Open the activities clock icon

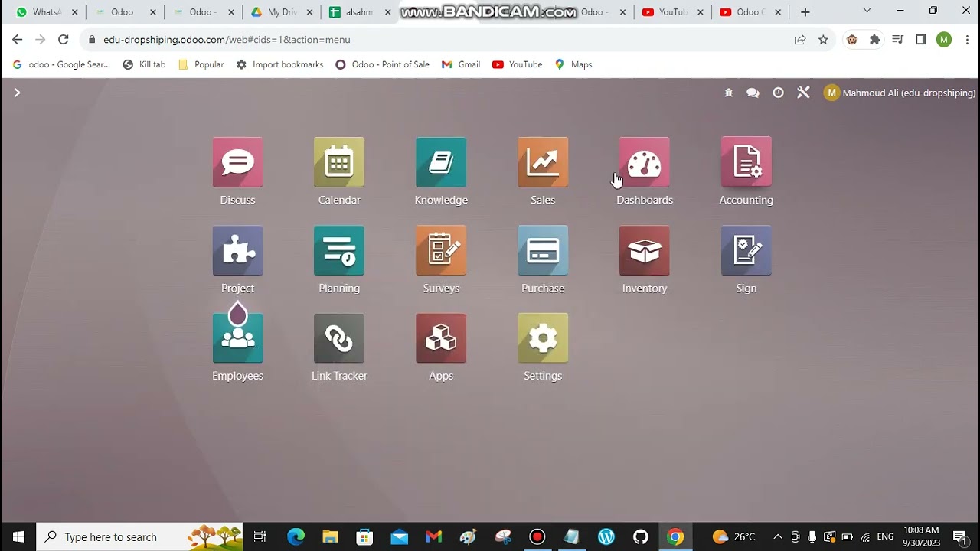[778, 93]
